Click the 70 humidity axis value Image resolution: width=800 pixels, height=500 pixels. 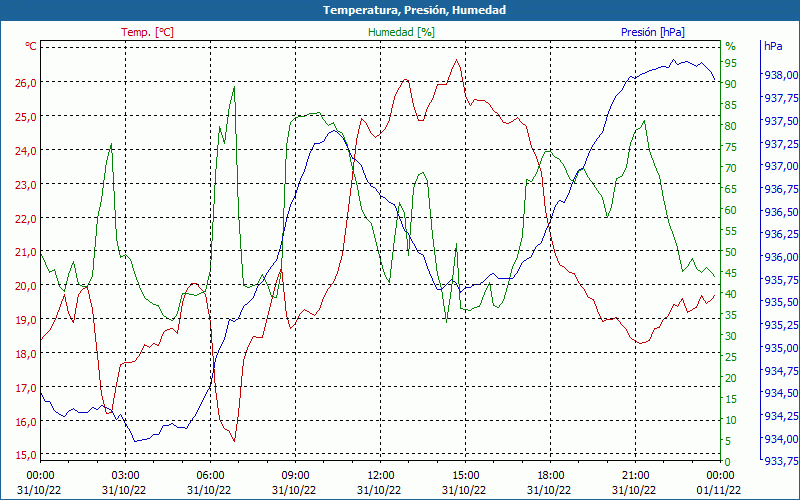tap(731, 168)
